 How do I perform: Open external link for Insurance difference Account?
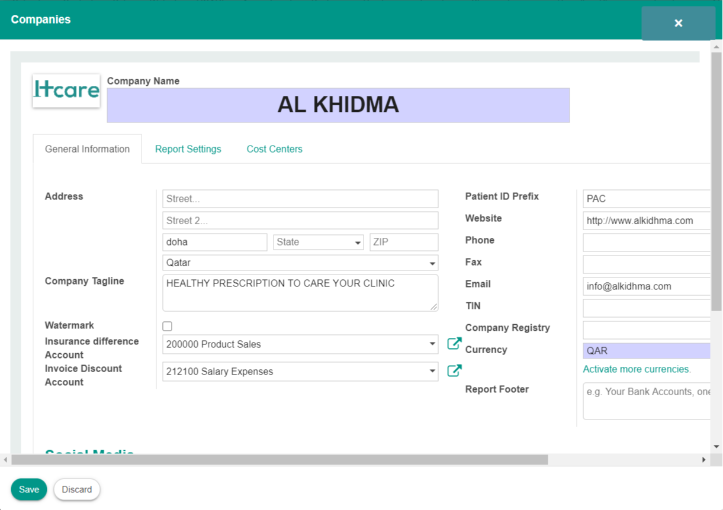pos(454,344)
